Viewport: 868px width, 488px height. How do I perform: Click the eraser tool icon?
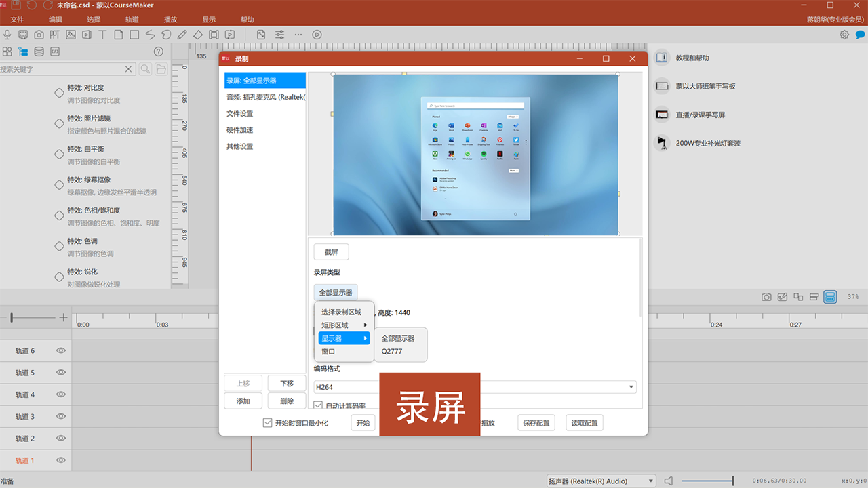tap(197, 35)
